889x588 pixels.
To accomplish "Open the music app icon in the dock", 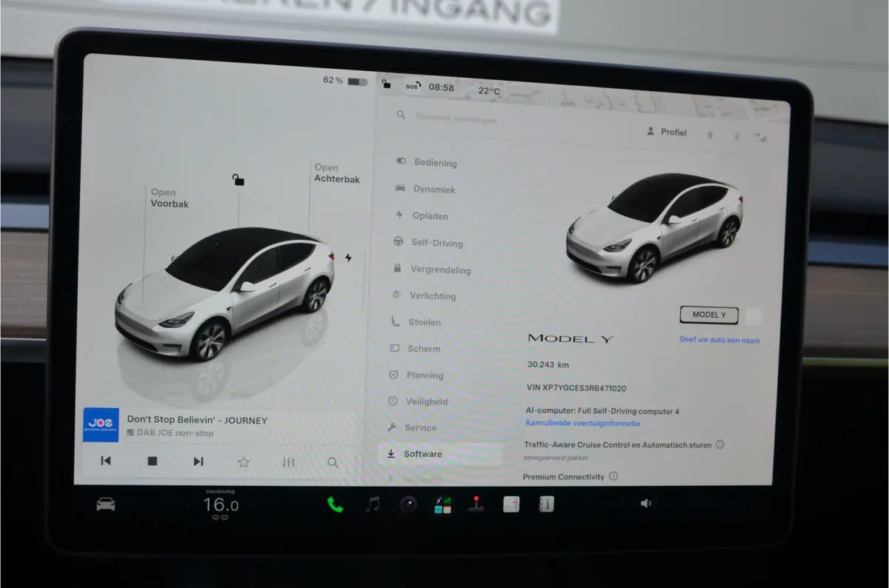I will pyautogui.click(x=373, y=504).
